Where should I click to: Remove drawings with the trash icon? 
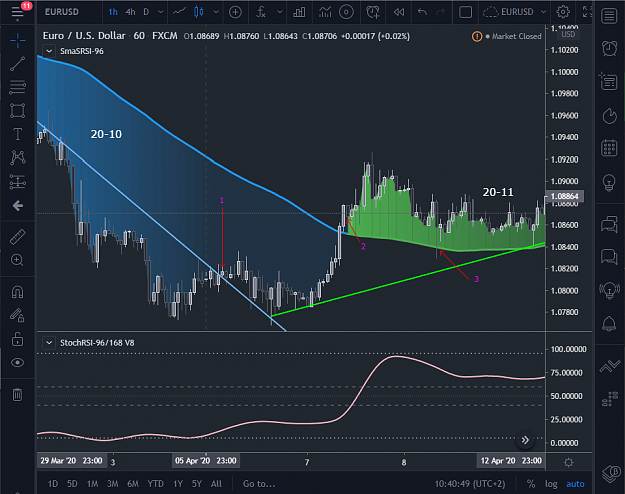pyautogui.click(x=18, y=394)
